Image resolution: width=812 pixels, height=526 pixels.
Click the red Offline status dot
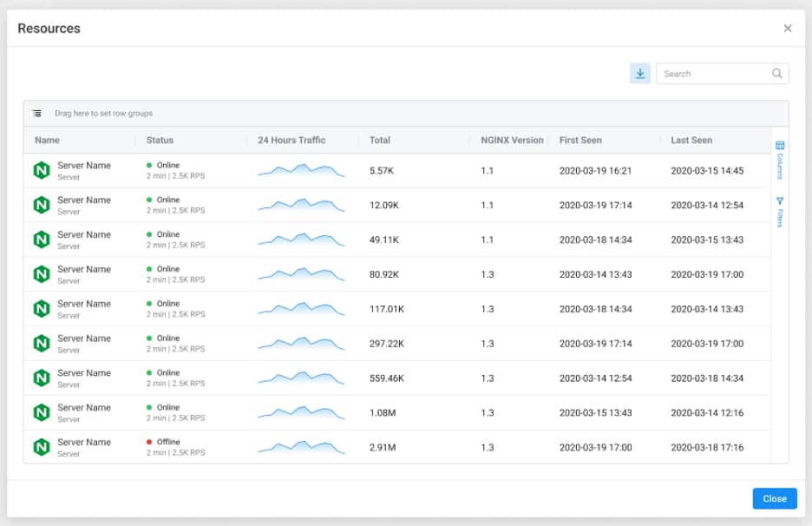pyautogui.click(x=149, y=442)
